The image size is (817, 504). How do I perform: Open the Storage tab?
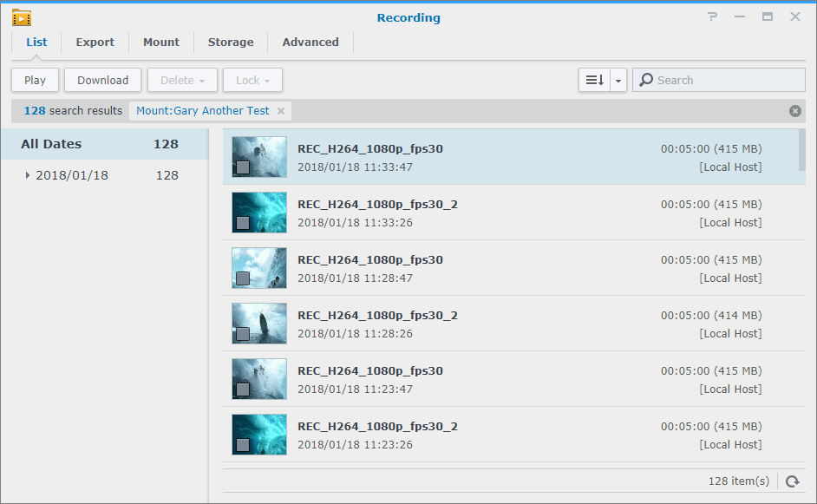point(230,42)
